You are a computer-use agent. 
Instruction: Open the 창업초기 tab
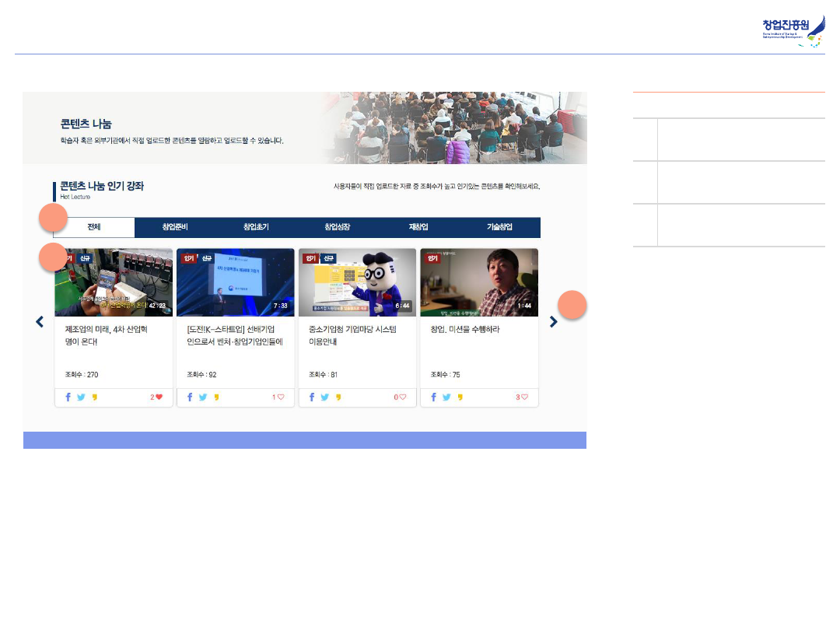click(256, 227)
